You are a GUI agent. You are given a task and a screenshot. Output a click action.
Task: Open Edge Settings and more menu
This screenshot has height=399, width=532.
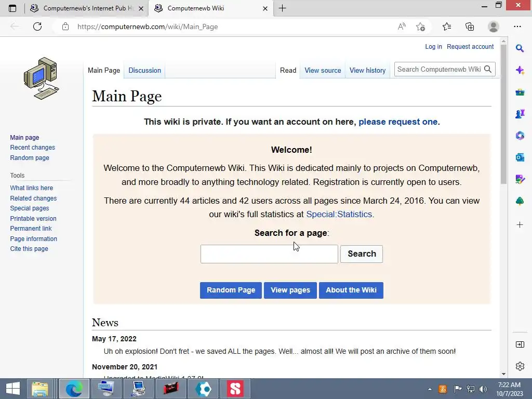click(517, 26)
